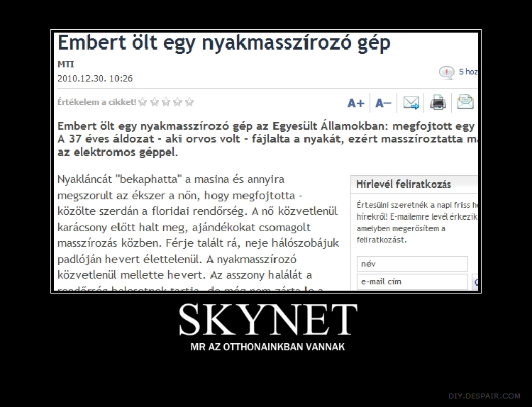Click the date '2010.12.30. 10:26'
Screen dimensions: 532x407
click(x=95, y=79)
